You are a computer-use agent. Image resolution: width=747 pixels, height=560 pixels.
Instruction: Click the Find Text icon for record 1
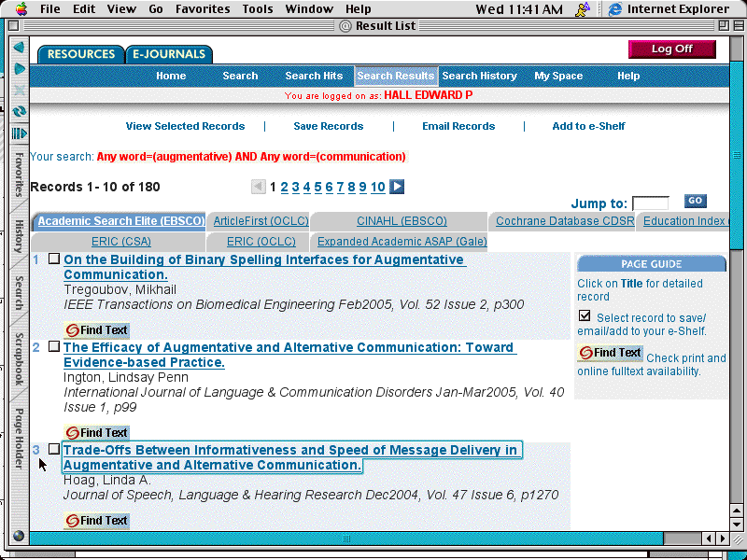96,330
